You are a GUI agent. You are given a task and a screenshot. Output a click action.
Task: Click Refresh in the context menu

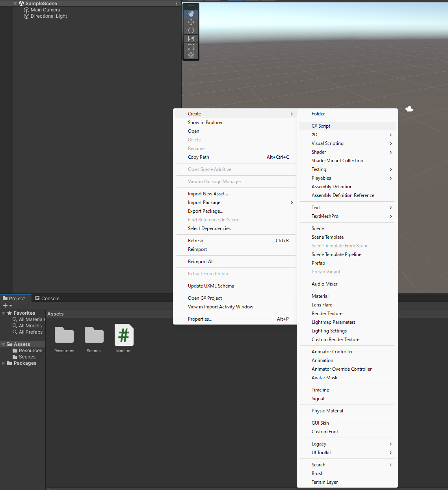tap(235, 241)
